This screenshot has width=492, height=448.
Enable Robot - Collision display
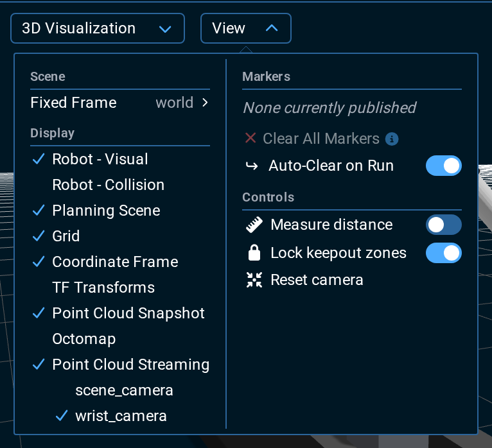point(120,185)
